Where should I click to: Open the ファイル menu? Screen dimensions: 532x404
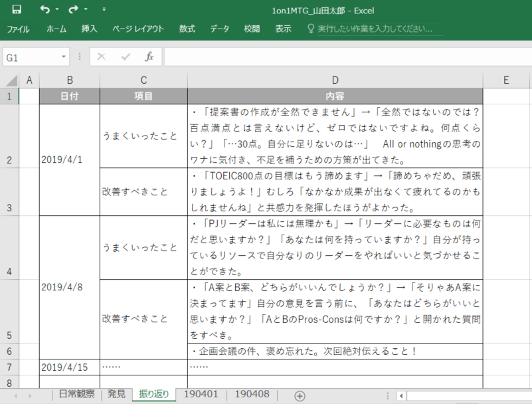click(18, 29)
